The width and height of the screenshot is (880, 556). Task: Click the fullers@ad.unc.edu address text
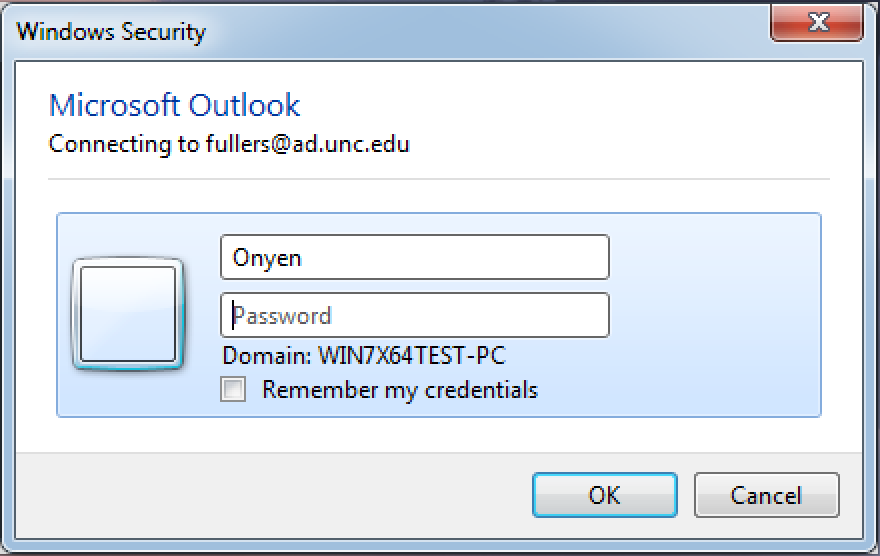pyautogui.click(x=308, y=144)
